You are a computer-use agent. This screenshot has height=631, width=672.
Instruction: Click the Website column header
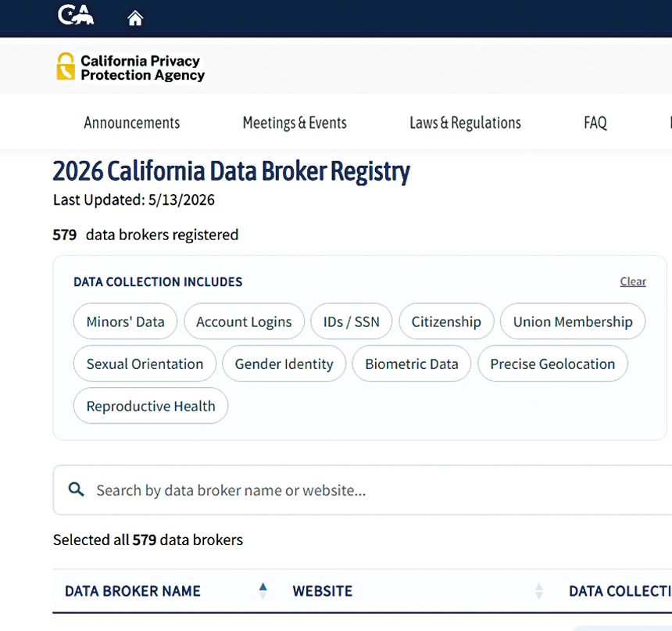pyautogui.click(x=323, y=591)
